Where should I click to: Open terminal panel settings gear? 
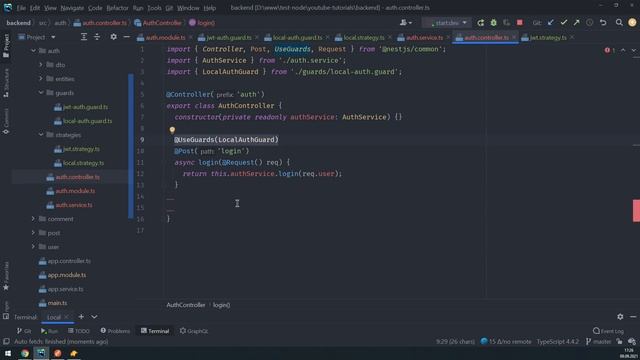pyautogui.click(x=620, y=317)
